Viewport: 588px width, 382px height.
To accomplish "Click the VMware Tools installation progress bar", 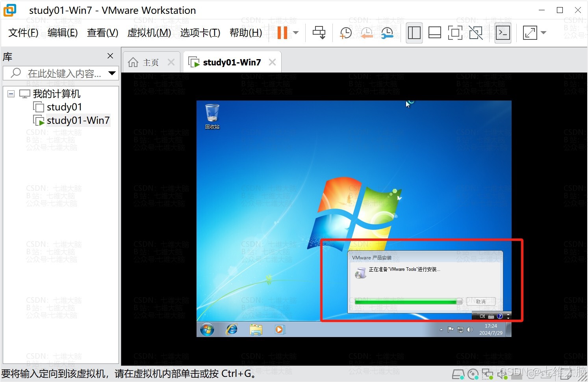I will [408, 302].
